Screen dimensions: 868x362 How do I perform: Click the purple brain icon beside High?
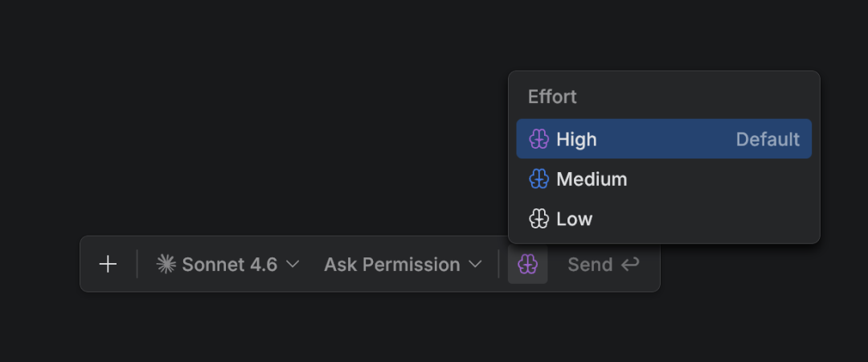(538, 139)
